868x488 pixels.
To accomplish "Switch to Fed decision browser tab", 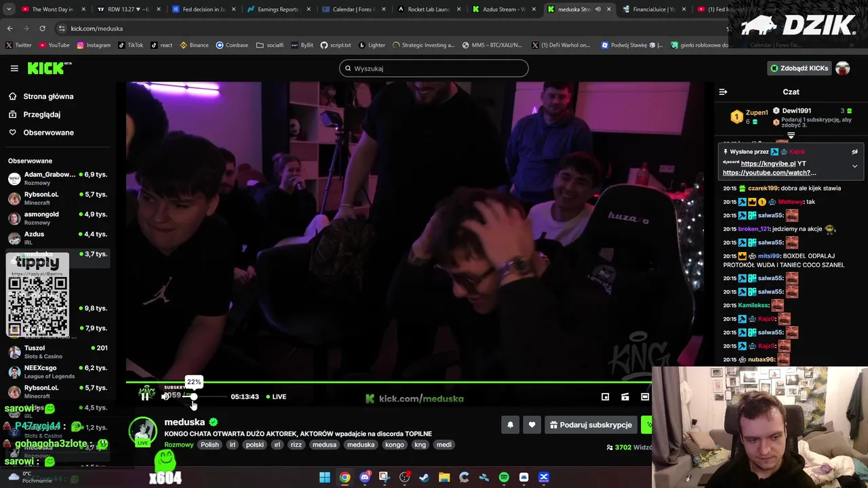I will pyautogui.click(x=203, y=9).
